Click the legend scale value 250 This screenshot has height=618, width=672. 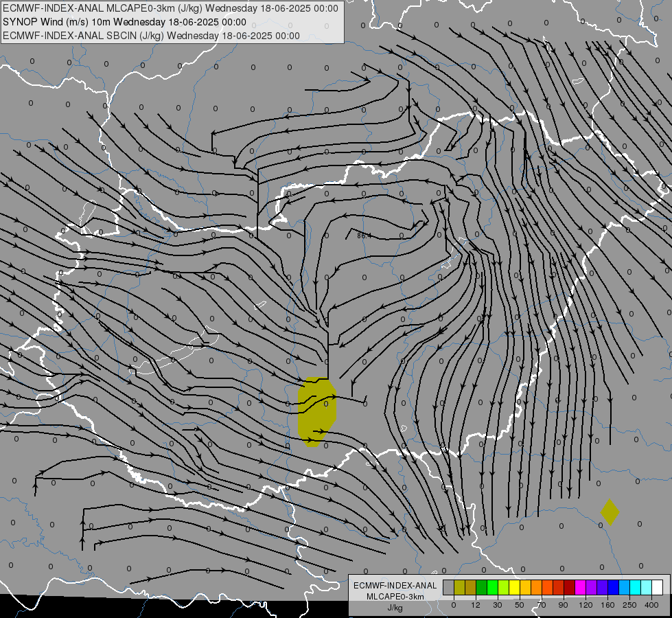click(629, 605)
